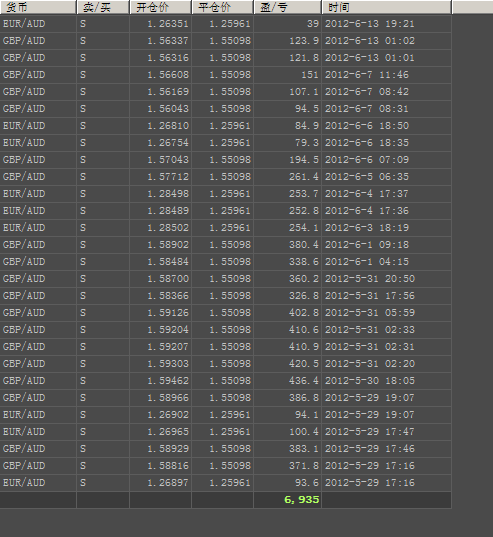This screenshot has width=493, height=537.
Task: Click open price 1.59204
Action: [x=168, y=330]
